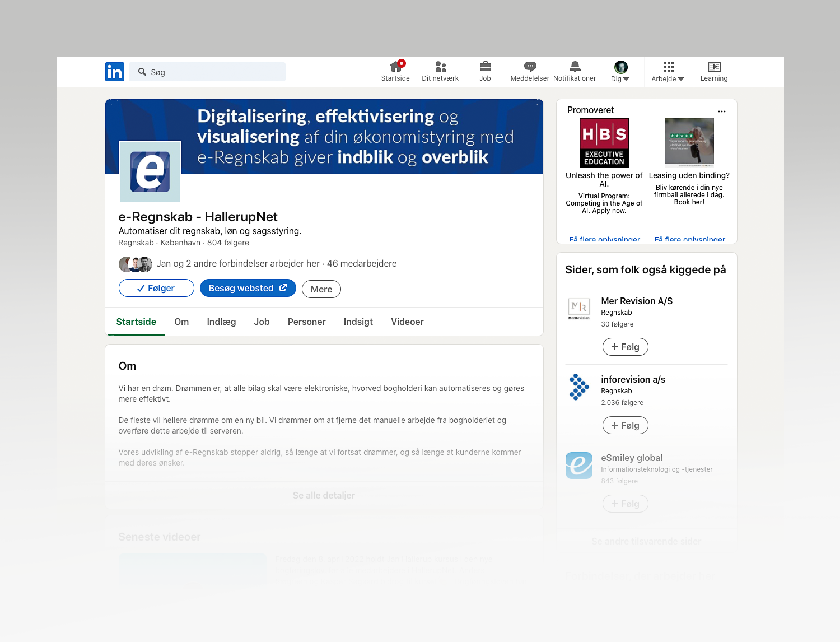This screenshot has height=642, width=840.
Task: Click HBS Executive Education ad logo
Action: [604, 143]
